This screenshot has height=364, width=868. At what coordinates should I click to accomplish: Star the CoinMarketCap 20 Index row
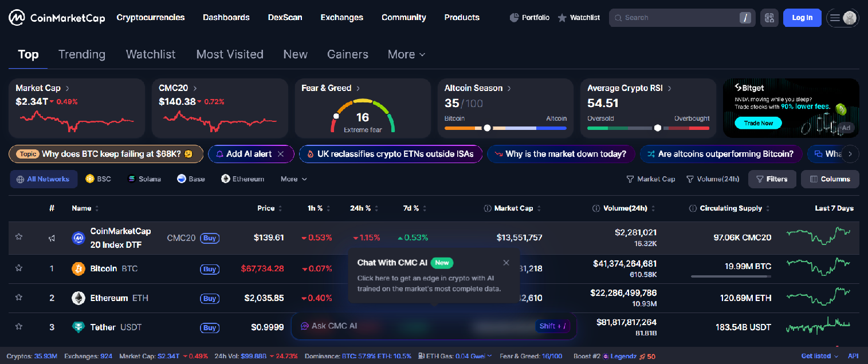point(18,236)
